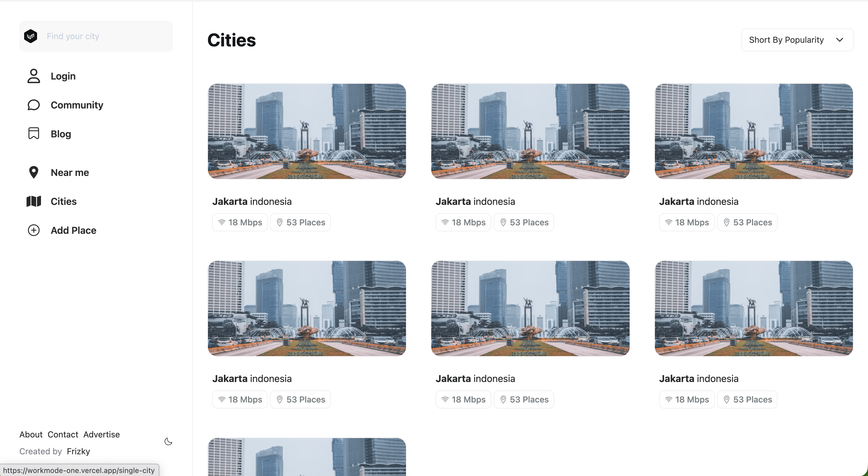
Task: Click Jakarta indonesia title, top-middle card
Action: tap(475, 202)
